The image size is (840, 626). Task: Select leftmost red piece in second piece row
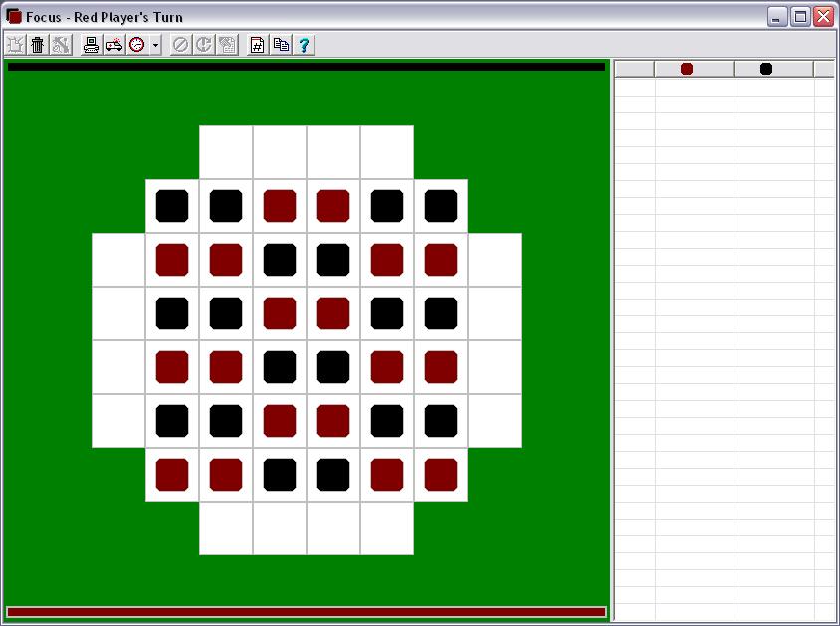coord(172,260)
